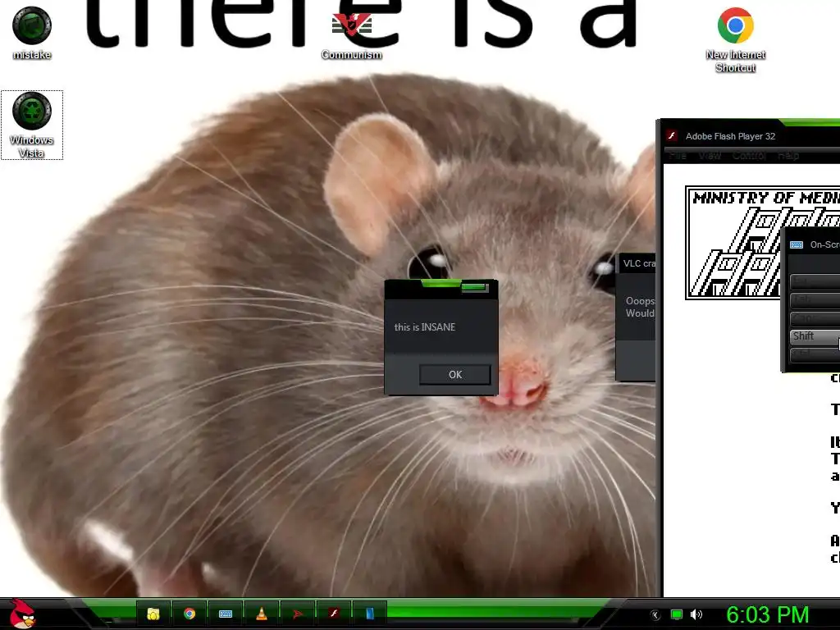Viewport: 840px width, 630px height.
Task: Click the On-Screen Keyboard title icon
Action: [x=797, y=244]
